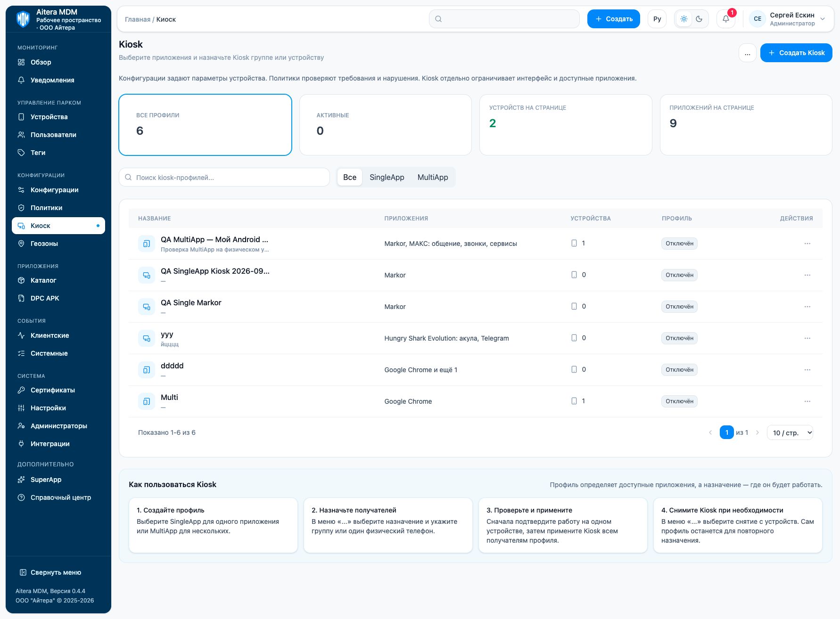The height and width of the screenshot is (619, 840).
Task: Open Каталог applications section
Action: coord(58,280)
